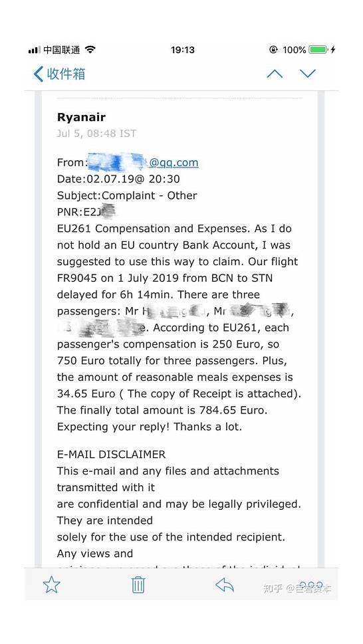Tap the 19:13 clock in status bar
Viewport: 363px width, 644px height.
(183, 50)
